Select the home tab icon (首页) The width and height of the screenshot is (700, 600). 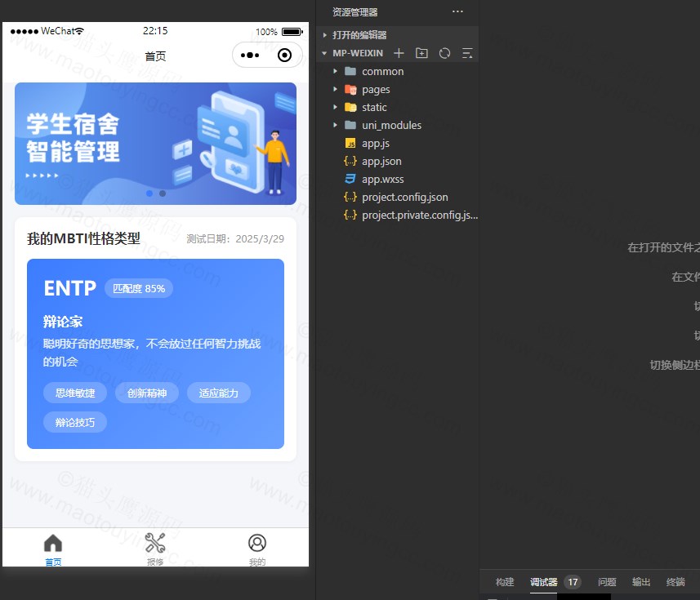click(x=53, y=543)
